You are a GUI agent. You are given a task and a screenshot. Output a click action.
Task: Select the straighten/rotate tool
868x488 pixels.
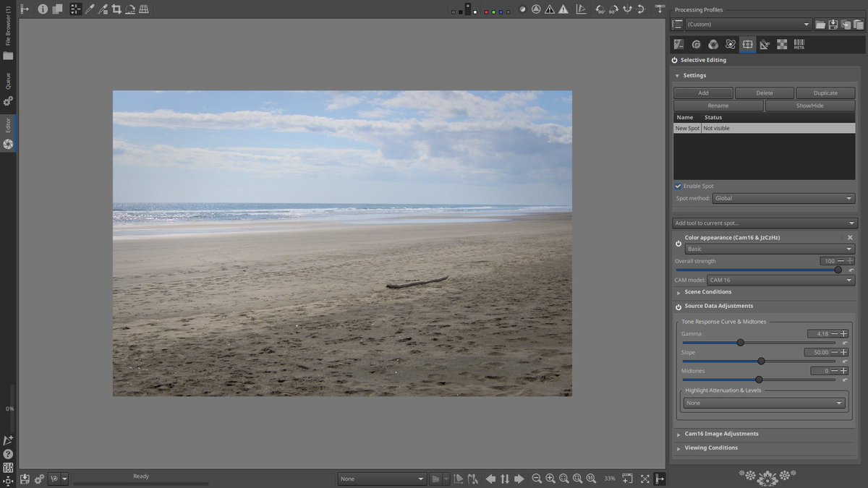(129, 9)
